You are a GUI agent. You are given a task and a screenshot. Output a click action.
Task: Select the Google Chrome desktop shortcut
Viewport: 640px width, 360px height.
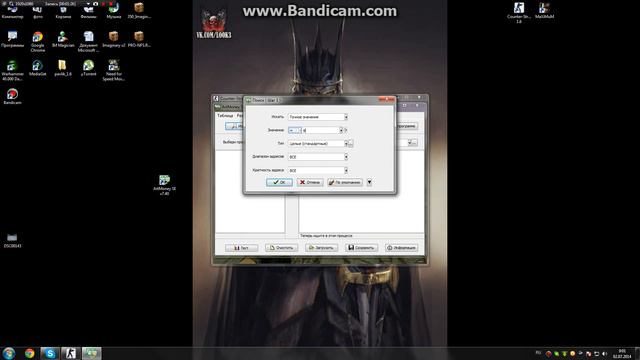pyautogui.click(x=38, y=42)
